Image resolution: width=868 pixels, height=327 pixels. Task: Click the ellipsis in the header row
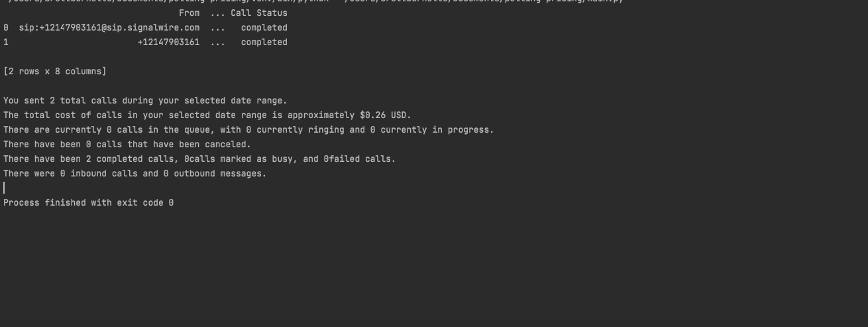click(217, 13)
